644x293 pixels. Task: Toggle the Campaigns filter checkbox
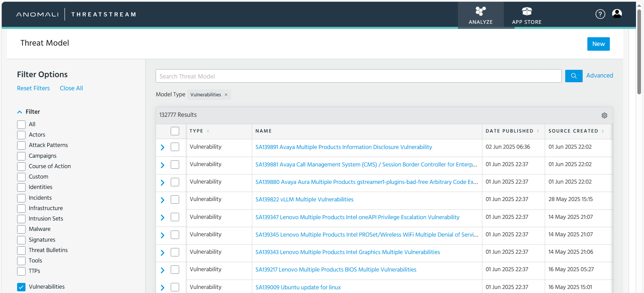coord(21,156)
